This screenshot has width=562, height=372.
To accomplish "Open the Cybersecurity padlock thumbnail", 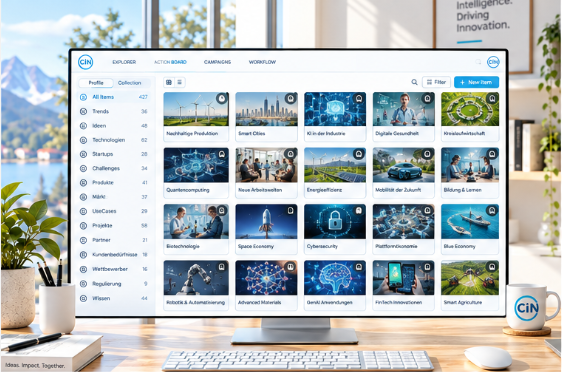I will (335, 221).
